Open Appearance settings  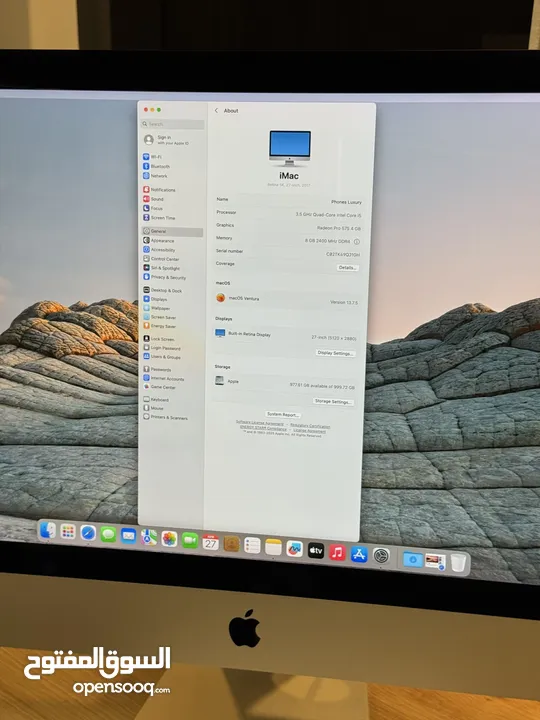point(159,241)
